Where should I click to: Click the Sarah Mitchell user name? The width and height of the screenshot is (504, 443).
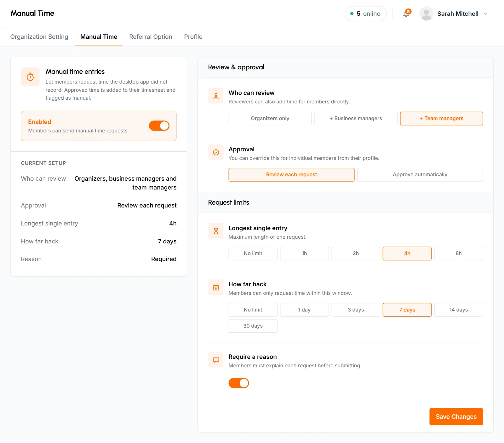(458, 14)
